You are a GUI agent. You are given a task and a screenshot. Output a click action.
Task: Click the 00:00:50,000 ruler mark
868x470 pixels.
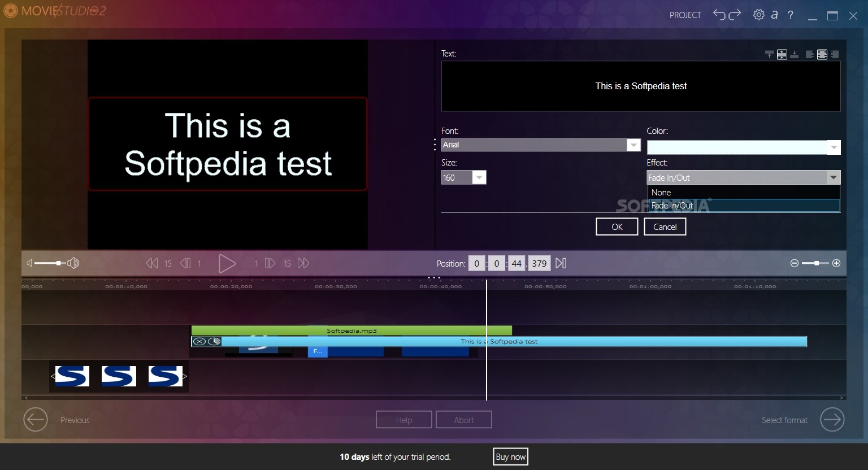pyautogui.click(x=545, y=286)
